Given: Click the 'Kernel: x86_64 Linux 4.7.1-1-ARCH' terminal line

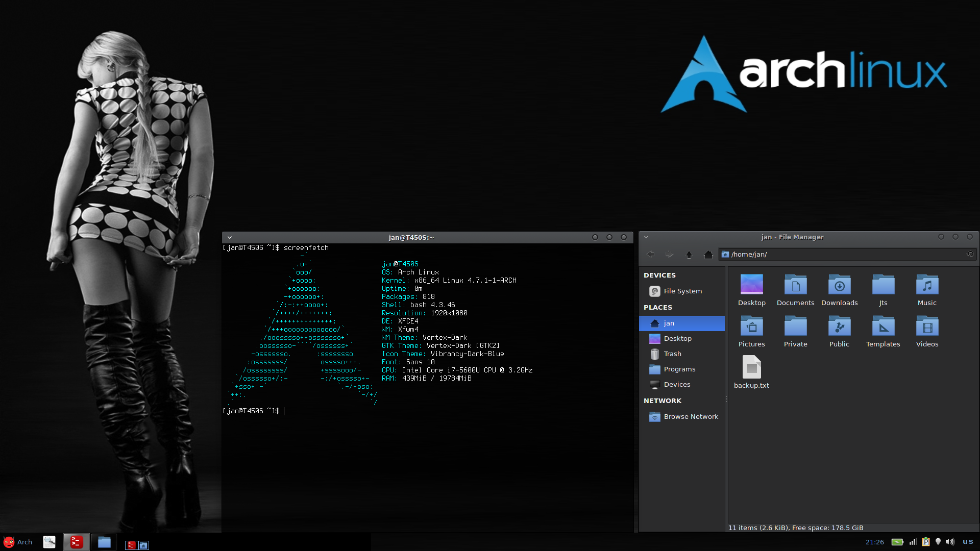Looking at the screenshot, I should coord(449,280).
